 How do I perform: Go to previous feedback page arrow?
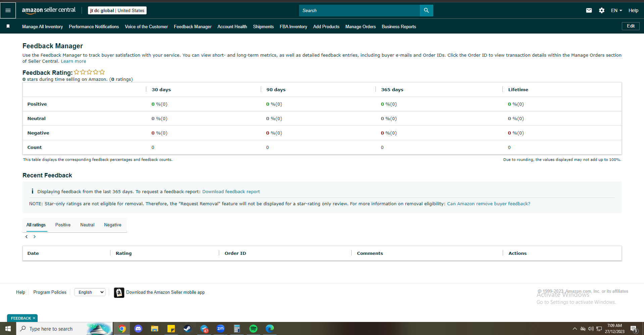(x=27, y=237)
